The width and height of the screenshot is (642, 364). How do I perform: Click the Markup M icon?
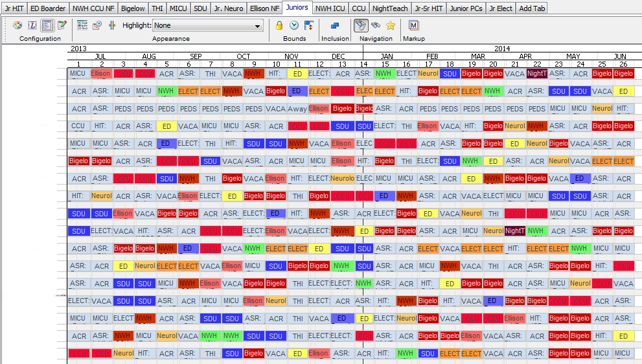[x=414, y=25]
